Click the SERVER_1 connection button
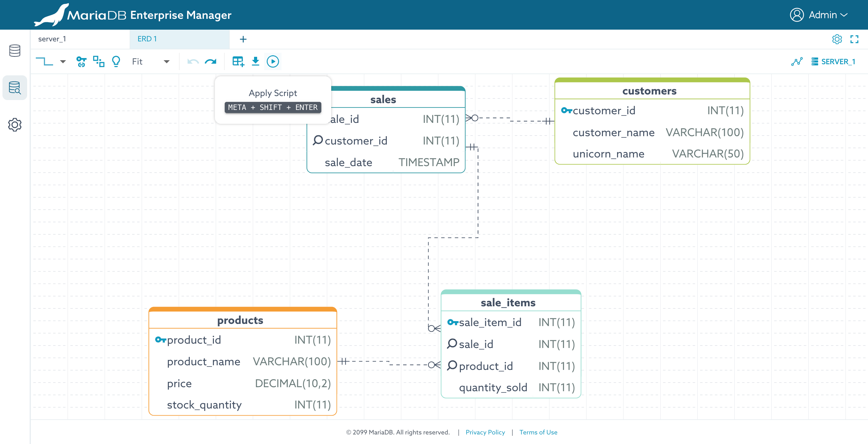 [833, 61]
